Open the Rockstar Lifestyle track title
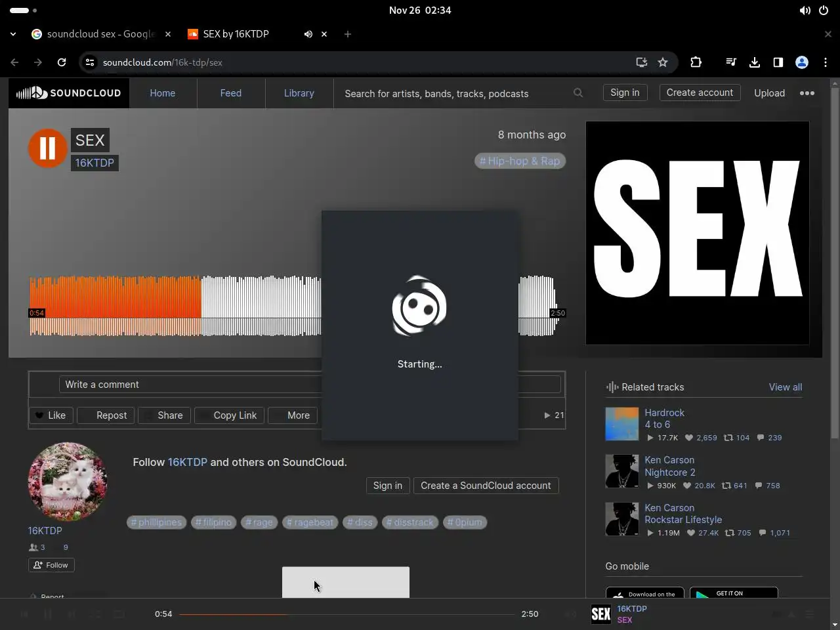This screenshot has height=630, width=840. pyautogui.click(x=683, y=520)
